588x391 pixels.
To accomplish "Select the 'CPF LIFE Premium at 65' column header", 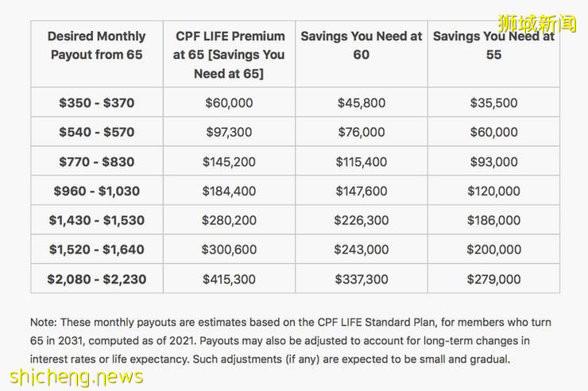I will 229,55.
